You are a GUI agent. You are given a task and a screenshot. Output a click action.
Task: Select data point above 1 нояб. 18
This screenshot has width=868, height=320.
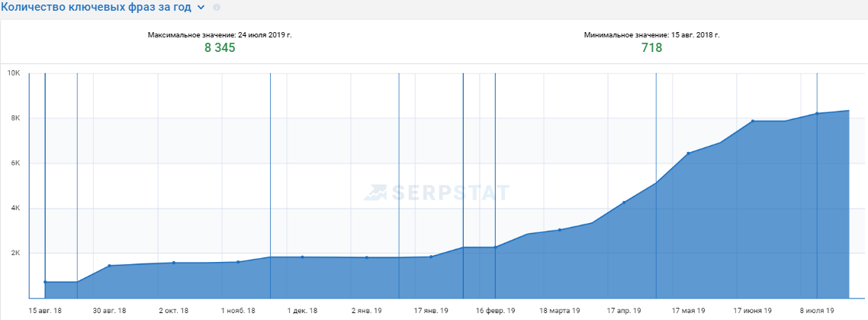(x=239, y=262)
